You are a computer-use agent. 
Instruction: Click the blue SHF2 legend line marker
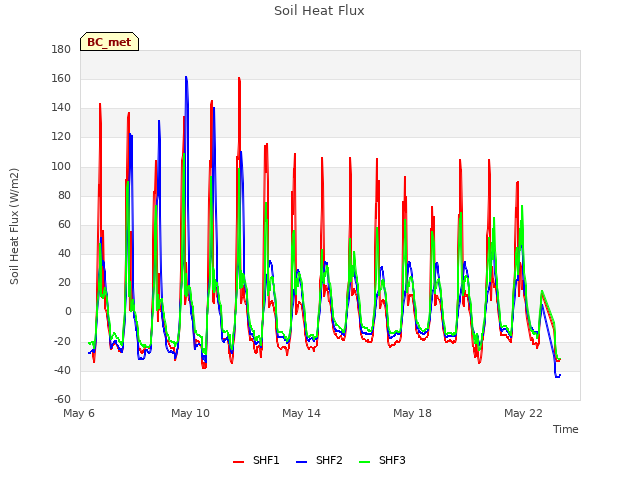pyautogui.click(x=301, y=462)
